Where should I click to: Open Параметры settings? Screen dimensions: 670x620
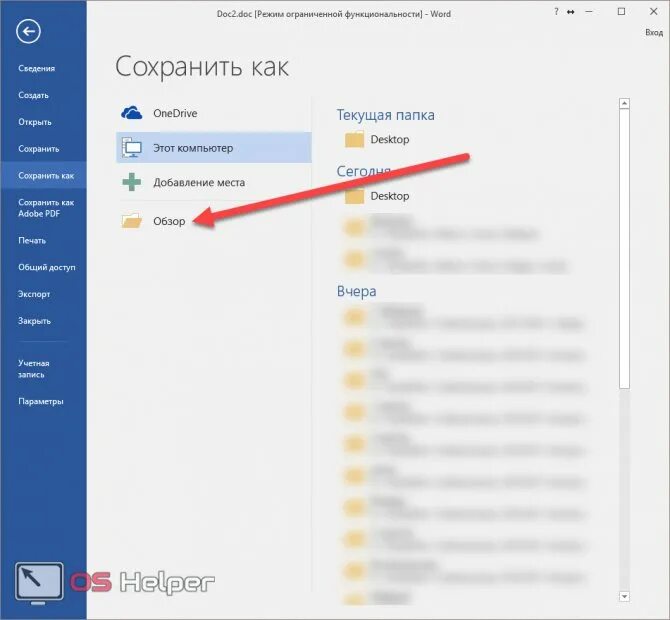41,402
